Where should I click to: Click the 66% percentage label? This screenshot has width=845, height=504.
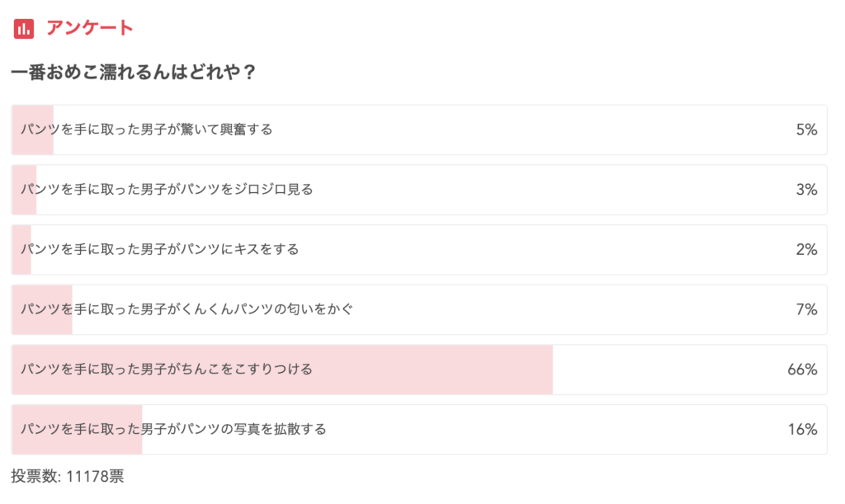click(x=802, y=370)
